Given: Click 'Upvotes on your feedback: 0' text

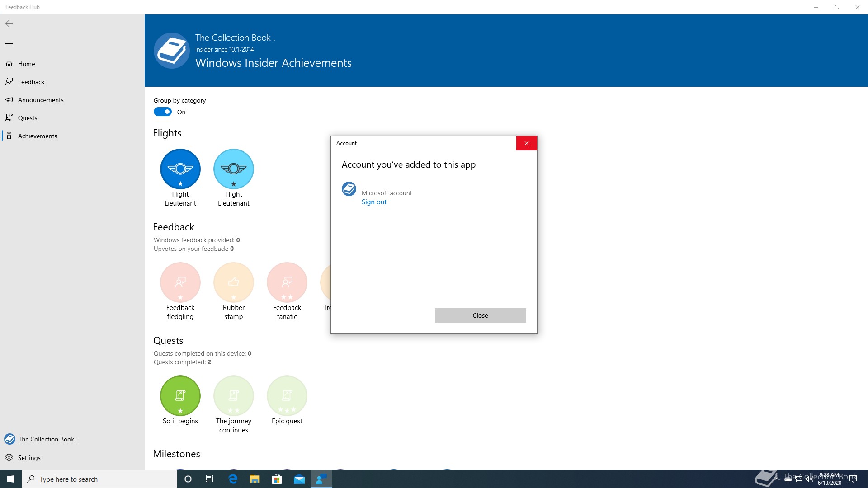Looking at the screenshot, I should coord(193,249).
